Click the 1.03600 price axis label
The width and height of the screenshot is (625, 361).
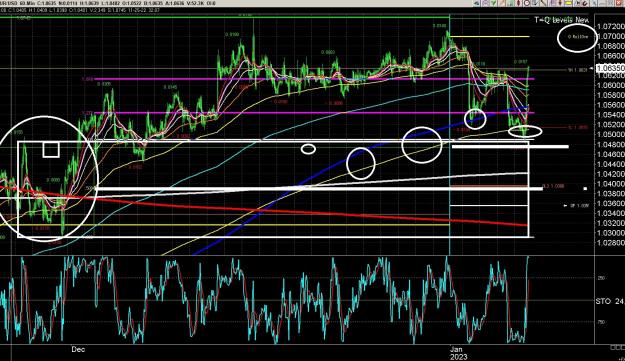610,203
